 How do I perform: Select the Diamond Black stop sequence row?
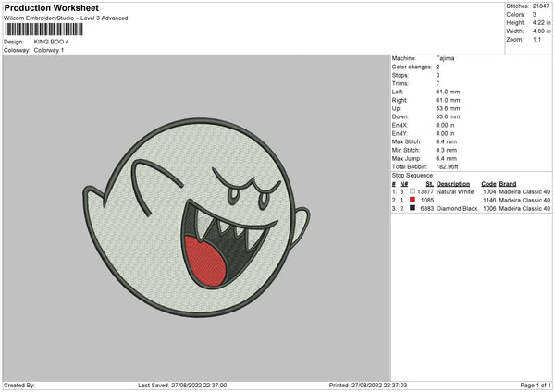(x=472, y=208)
